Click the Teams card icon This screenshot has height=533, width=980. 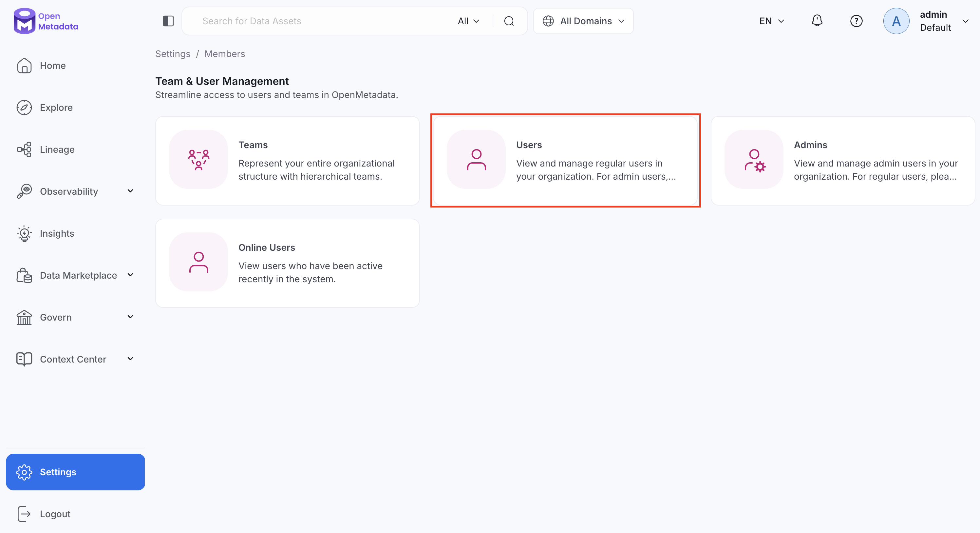point(198,159)
